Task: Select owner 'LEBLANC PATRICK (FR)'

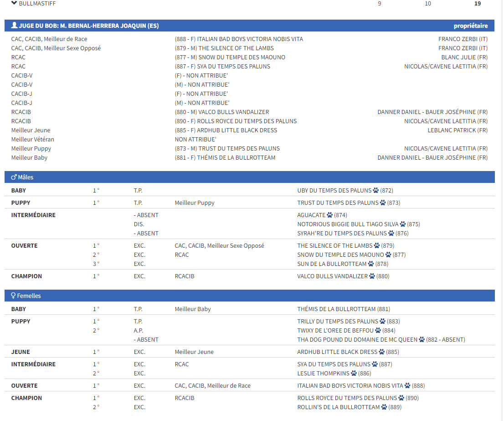Action: pyautogui.click(x=458, y=130)
